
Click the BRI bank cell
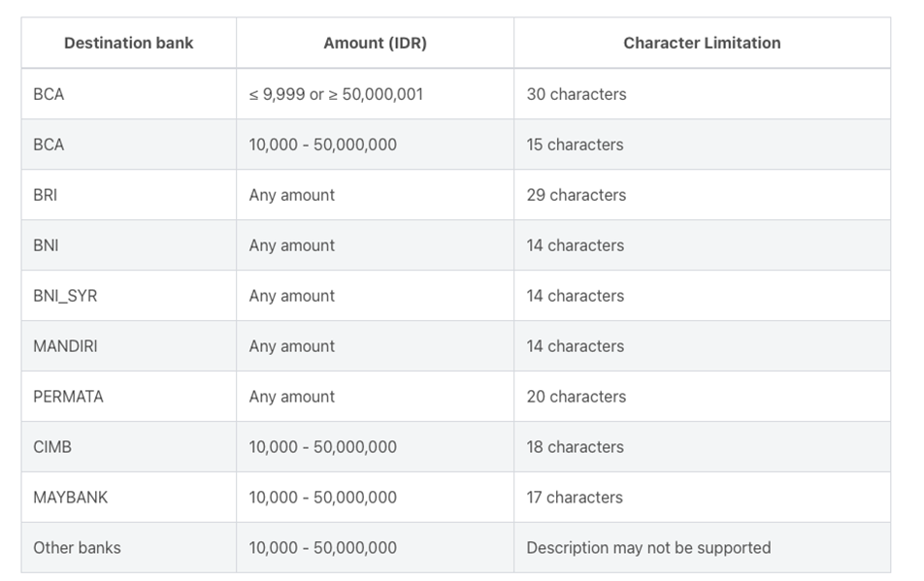128,195
